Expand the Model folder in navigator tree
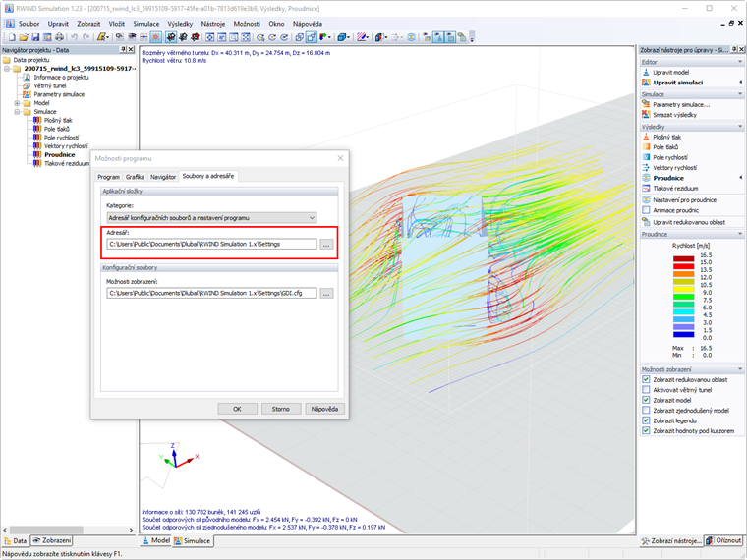This screenshot has width=747, height=560. (x=17, y=103)
